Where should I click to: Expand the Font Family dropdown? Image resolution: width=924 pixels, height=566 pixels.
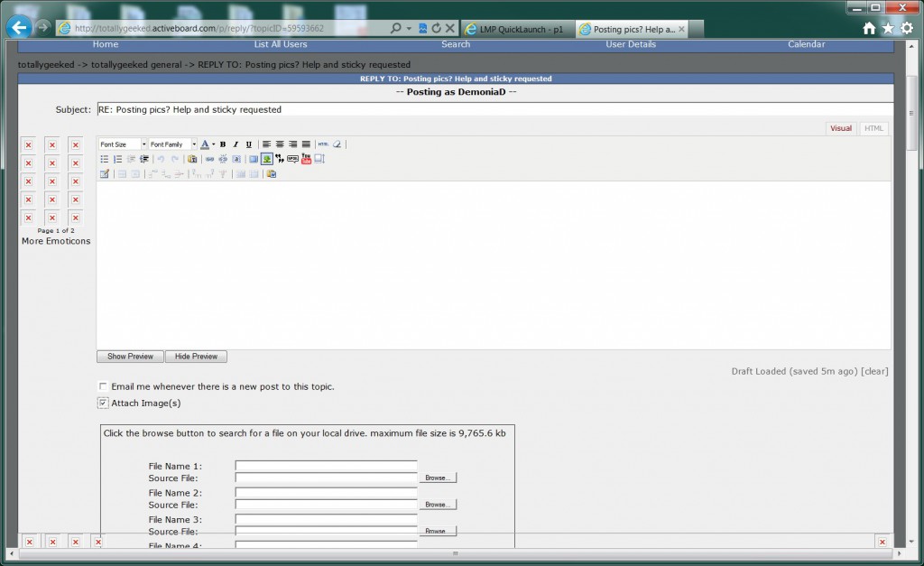(173, 144)
